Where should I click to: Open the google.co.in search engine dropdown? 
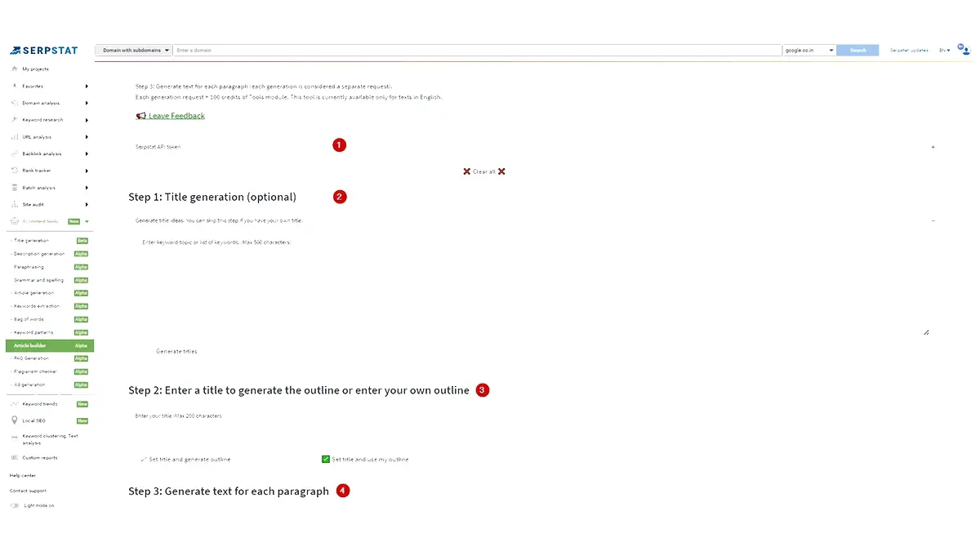coord(808,51)
